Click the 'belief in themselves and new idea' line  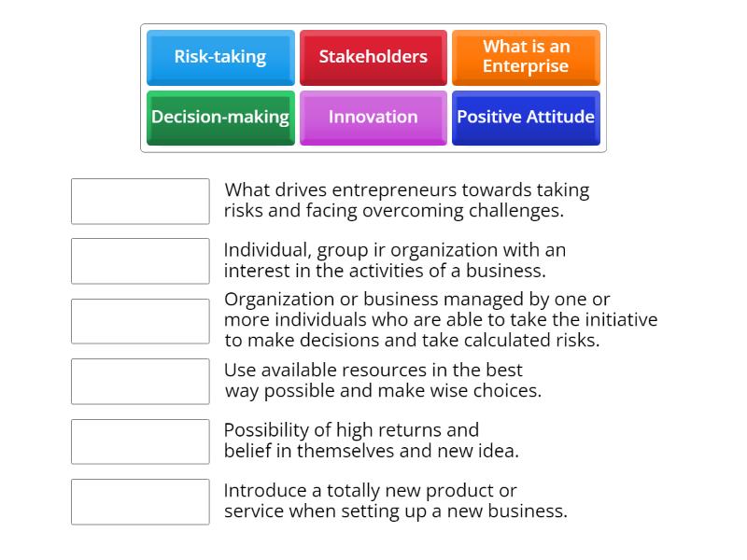(372, 451)
